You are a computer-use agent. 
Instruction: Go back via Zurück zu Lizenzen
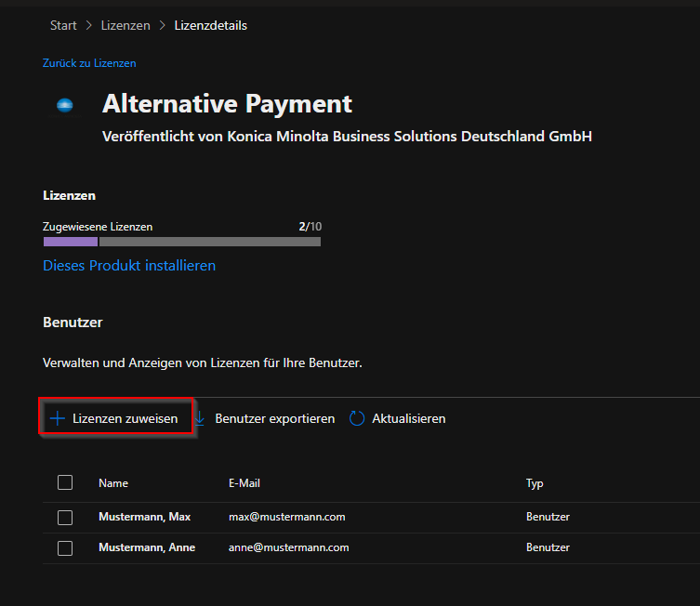point(89,63)
